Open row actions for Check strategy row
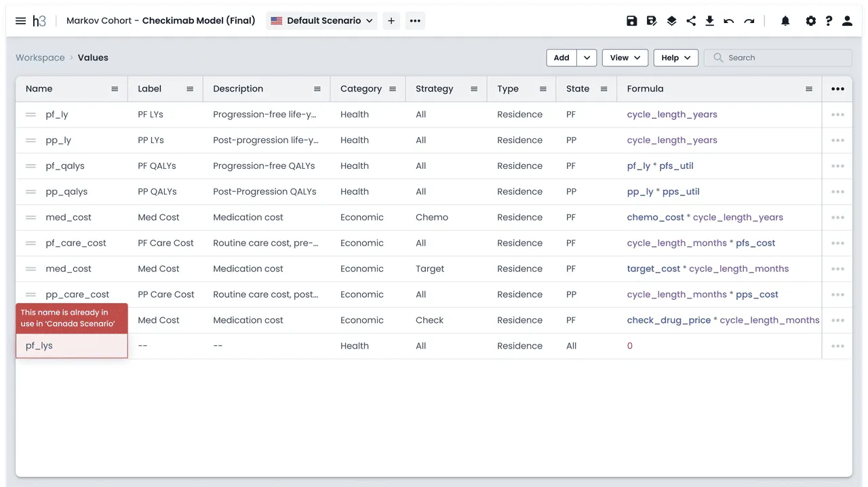Screen dimensions: 868x487 (837, 320)
